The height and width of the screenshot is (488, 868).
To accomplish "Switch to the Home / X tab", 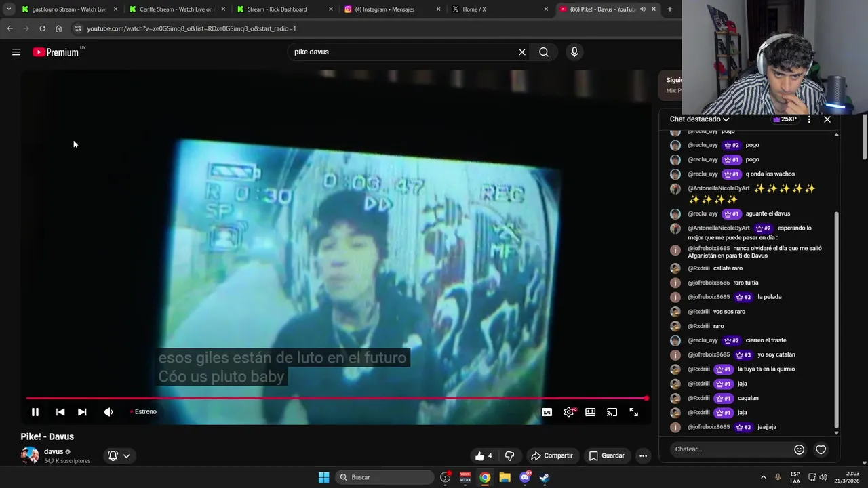I will click(x=498, y=9).
